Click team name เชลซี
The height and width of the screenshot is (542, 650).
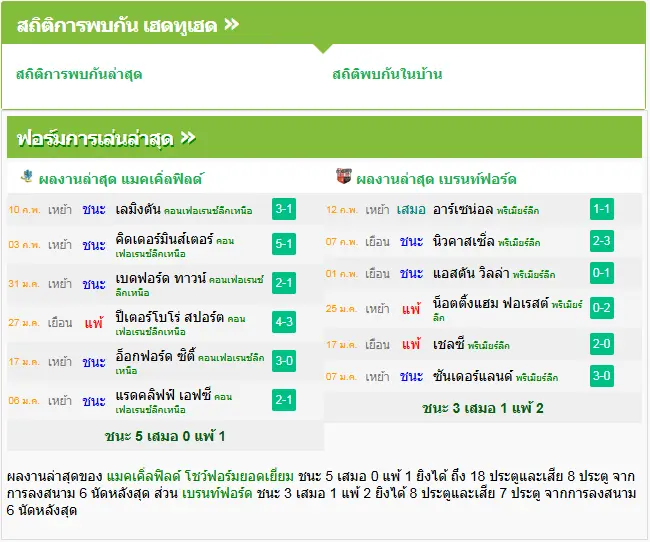(x=449, y=345)
